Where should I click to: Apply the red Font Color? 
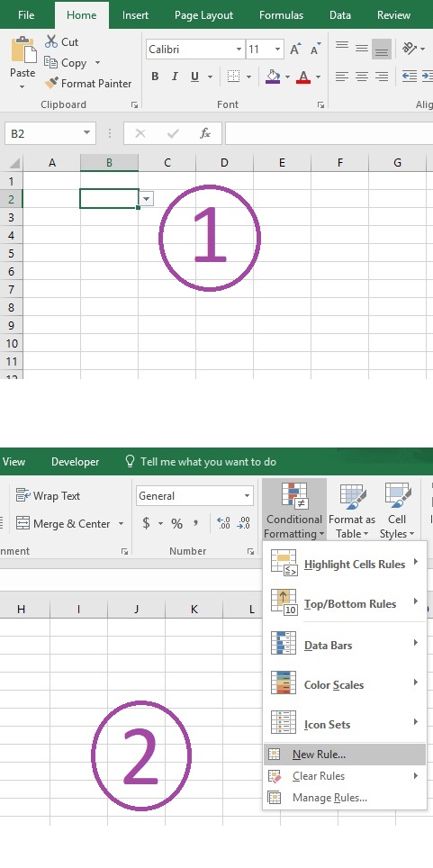(302, 77)
